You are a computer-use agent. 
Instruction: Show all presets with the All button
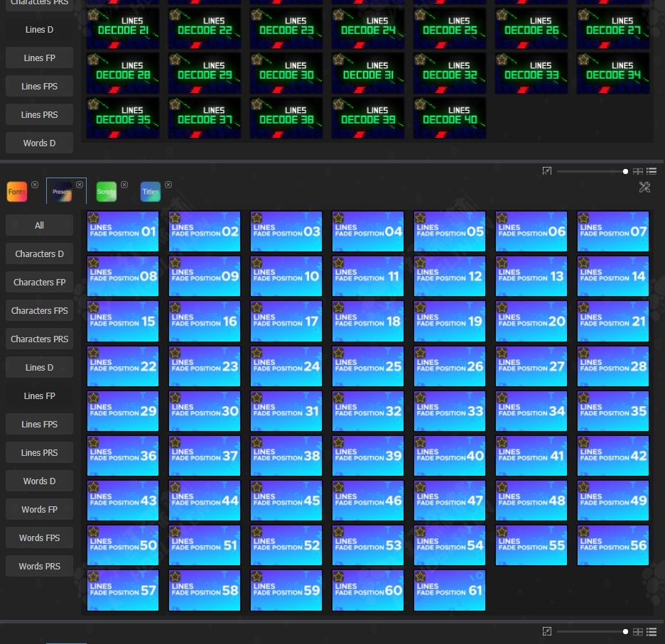[39, 225]
